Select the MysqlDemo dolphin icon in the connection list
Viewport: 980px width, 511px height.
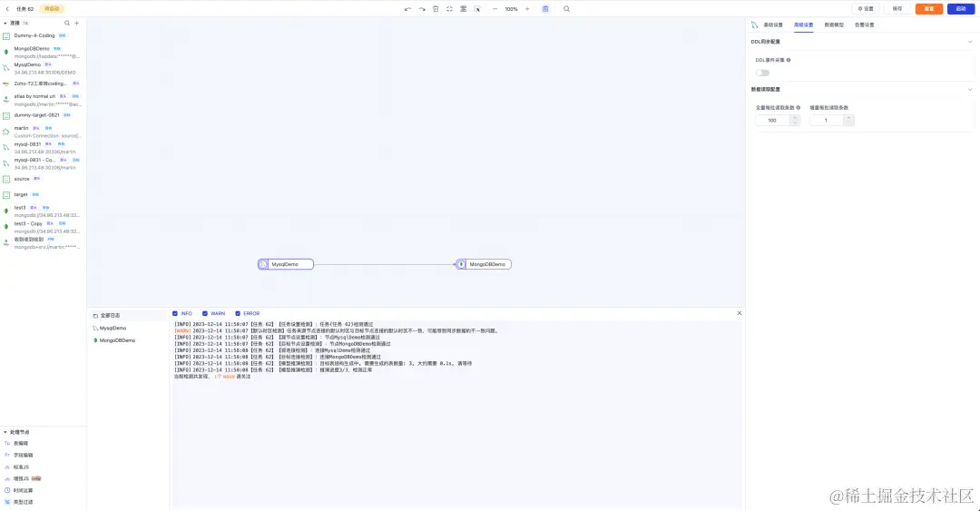[6, 68]
